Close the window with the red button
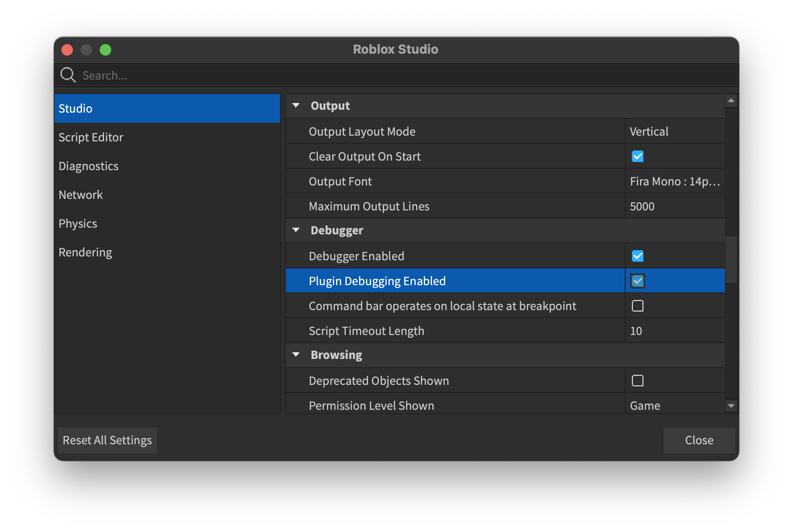The width and height of the screenshot is (793, 532). click(x=67, y=50)
